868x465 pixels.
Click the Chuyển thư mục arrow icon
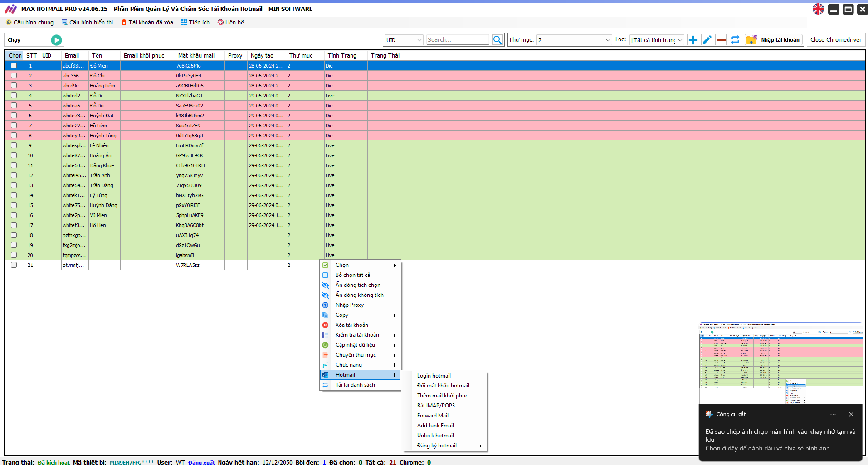[325, 355]
